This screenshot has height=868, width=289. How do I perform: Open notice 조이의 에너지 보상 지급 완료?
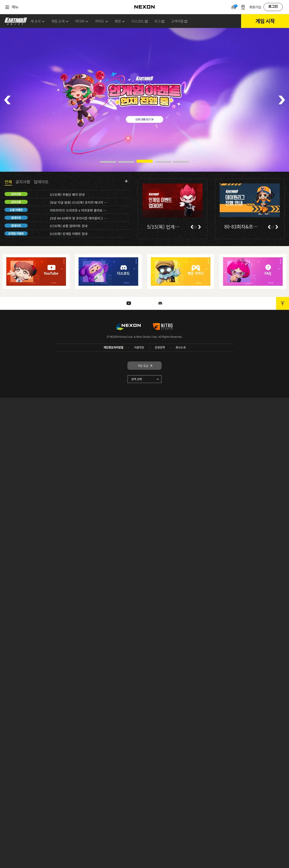78,203
